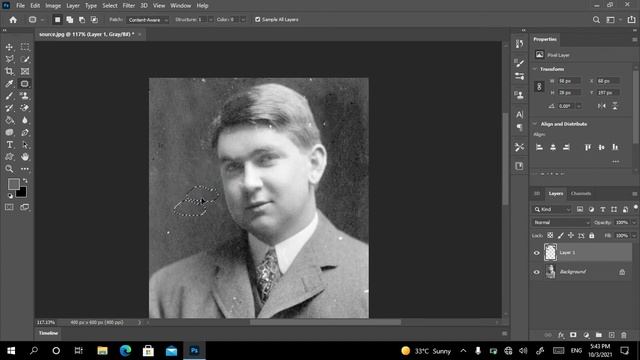Screen dimensions: 640x360
Task: Select the Dodge tool
Action: tap(9, 133)
